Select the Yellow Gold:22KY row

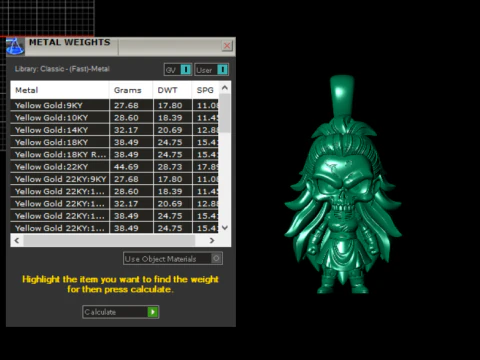click(114, 167)
